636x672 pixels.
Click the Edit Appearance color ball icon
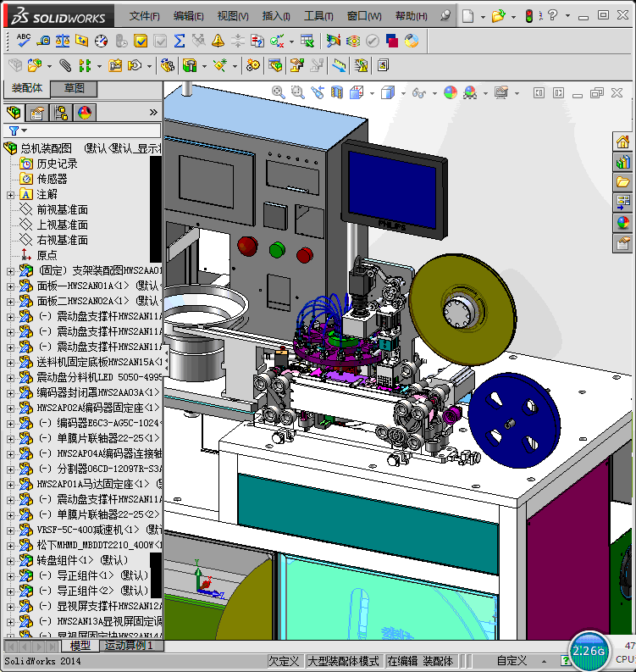point(451,92)
